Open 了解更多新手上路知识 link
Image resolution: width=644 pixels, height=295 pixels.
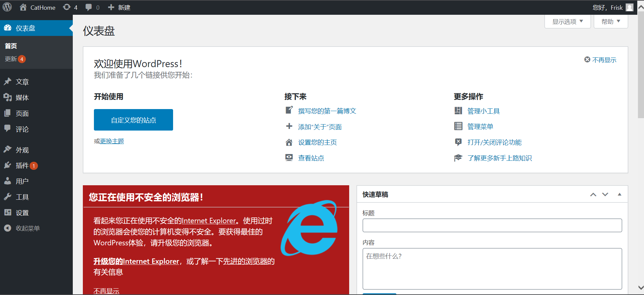point(499,158)
